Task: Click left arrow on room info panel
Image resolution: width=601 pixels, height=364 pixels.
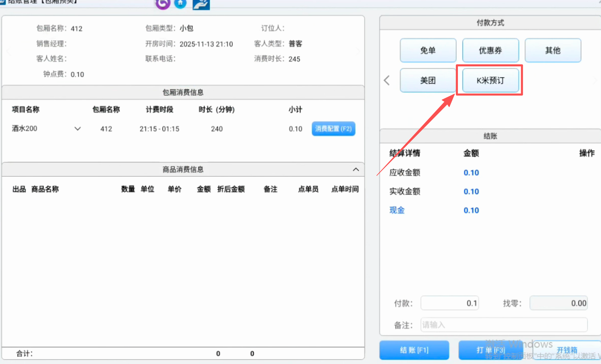Action: tap(9, 51)
